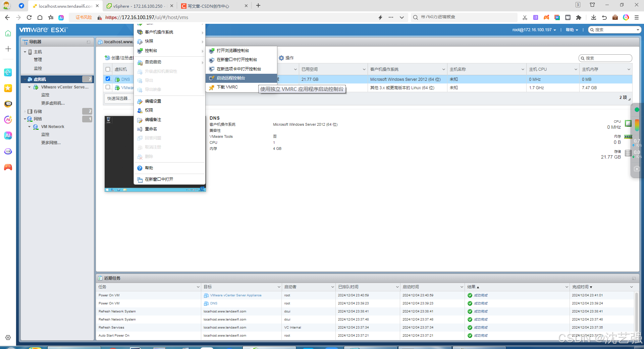This screenshot has height=349, width=644.
Task: Click the 编辑备注 note icon
Action: [140, 120]
